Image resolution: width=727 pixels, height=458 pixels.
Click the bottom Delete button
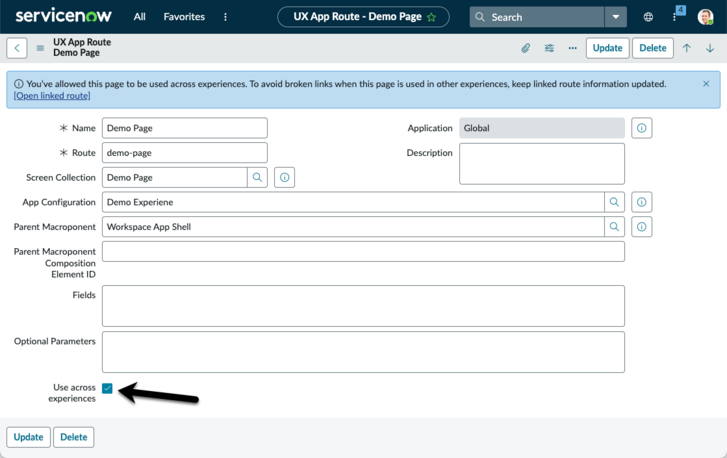(74, 437)
